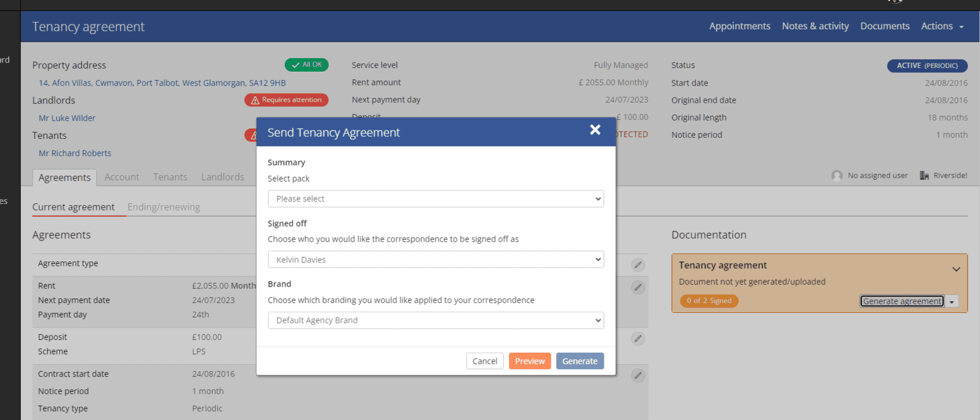Click the orange Preview button
This screenshot has width=980, height=420.
[x=530, y=361]
